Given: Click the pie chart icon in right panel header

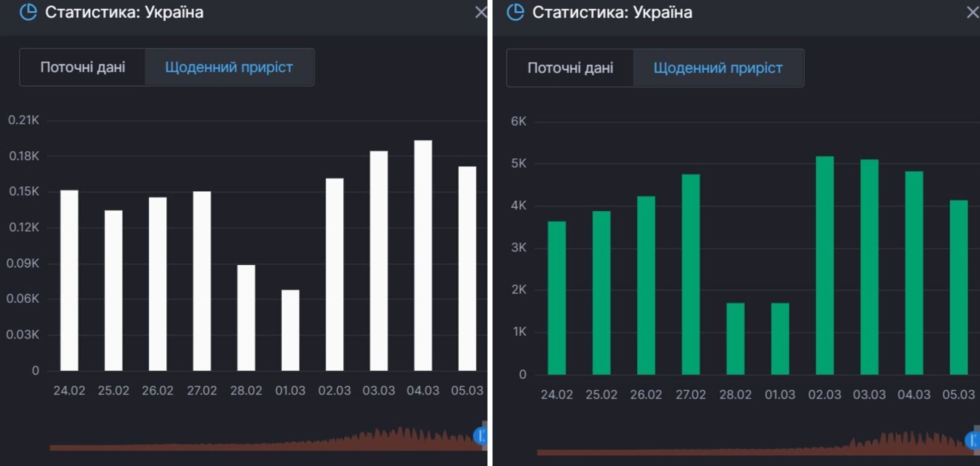Looking at the screenshot, I should click(515, 12).
